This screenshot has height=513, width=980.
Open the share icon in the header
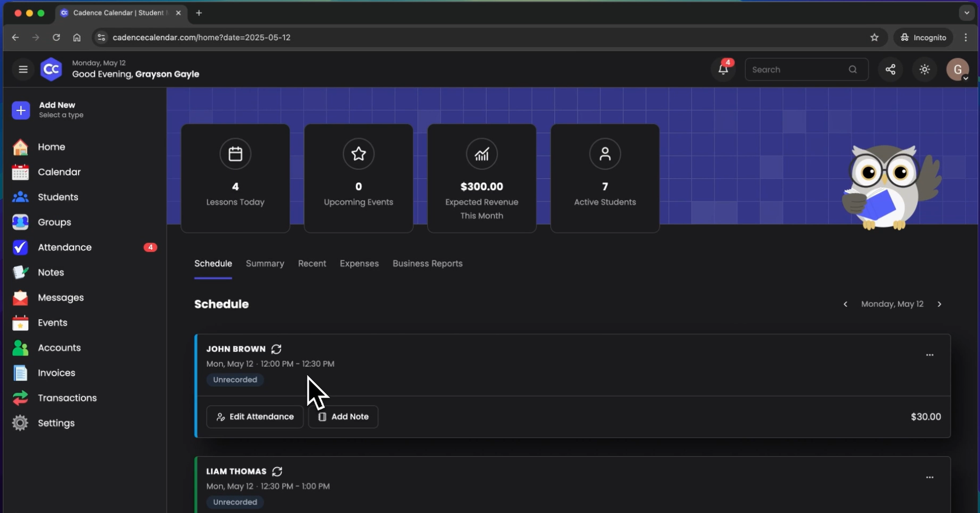pyautogui.click(x=891, y=69)
